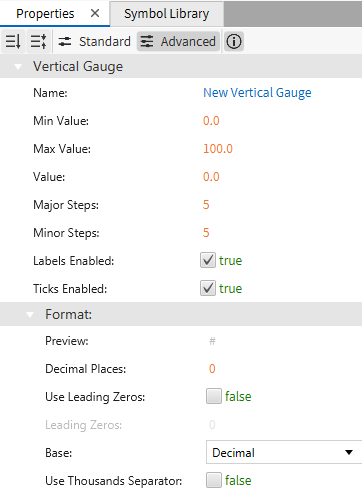
Task: Select the Properties tab
Action: [x=45, y=14]
